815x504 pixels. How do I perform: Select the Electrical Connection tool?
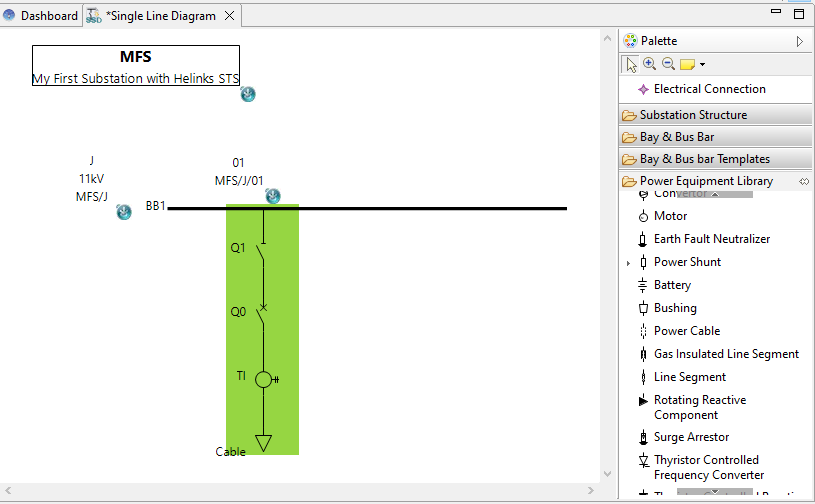708,89
